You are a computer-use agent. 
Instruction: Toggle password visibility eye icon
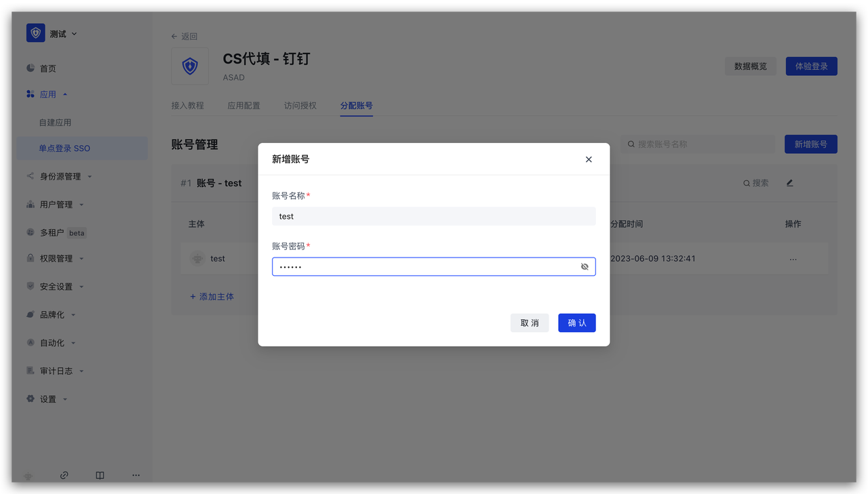point(585,267)
